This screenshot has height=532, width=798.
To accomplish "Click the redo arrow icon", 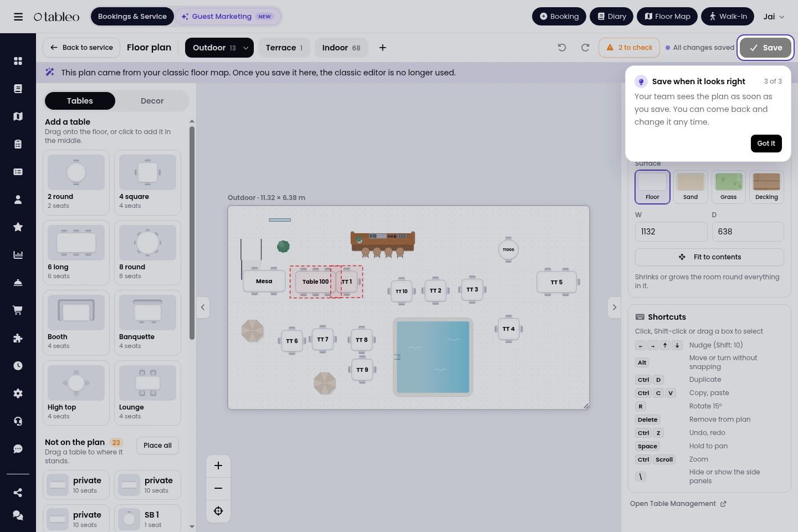I will tap(585, 48).
